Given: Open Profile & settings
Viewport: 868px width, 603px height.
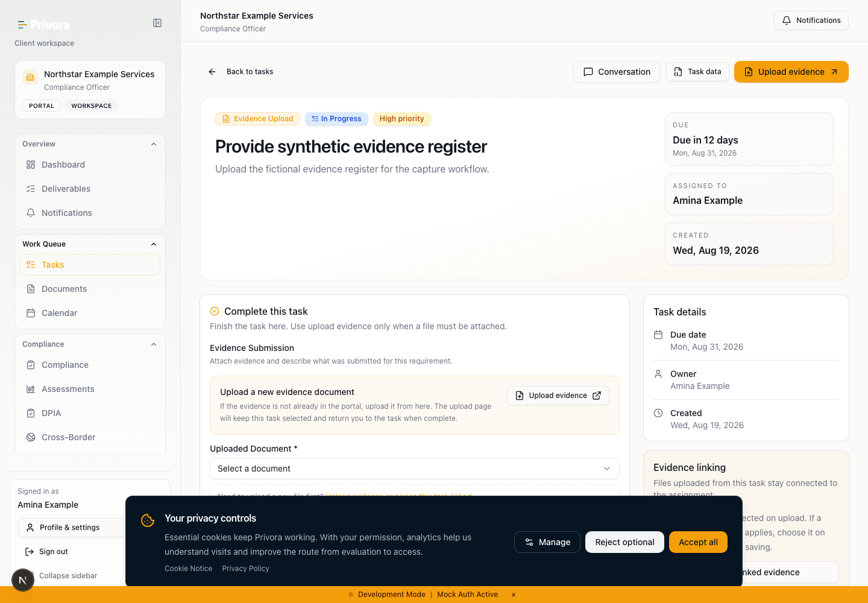Looking at the screenshot, I should (71, 528).
